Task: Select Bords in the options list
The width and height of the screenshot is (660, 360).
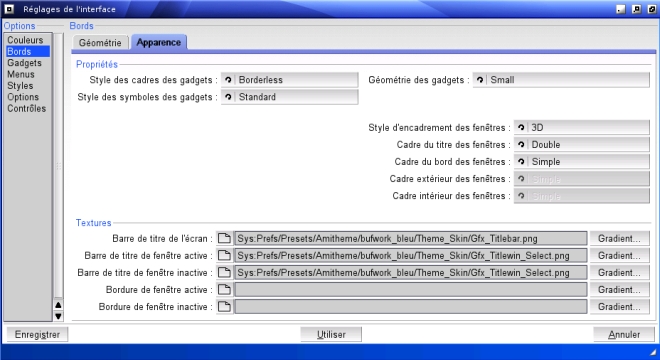Action: pyautogui.click(x=27, y=51)
